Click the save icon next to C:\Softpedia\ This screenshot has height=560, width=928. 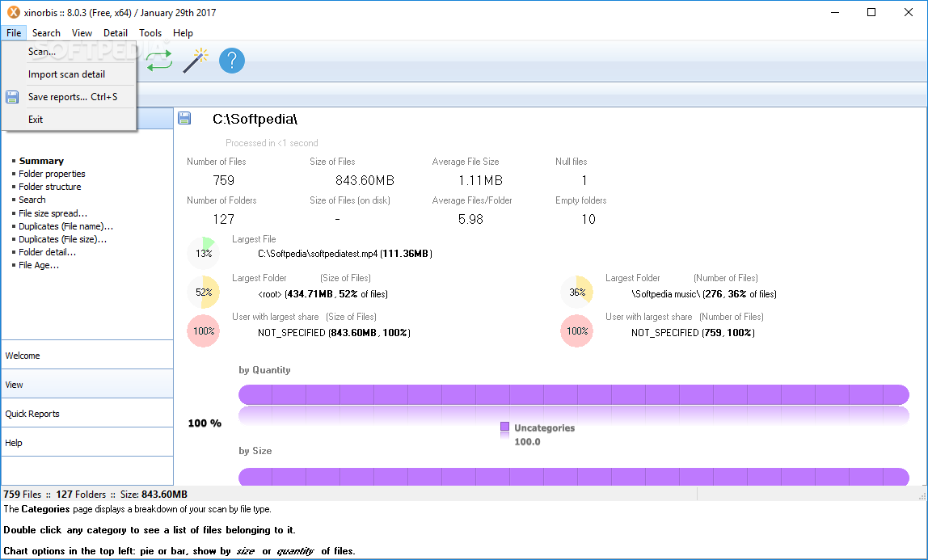[x=184, y=118]
